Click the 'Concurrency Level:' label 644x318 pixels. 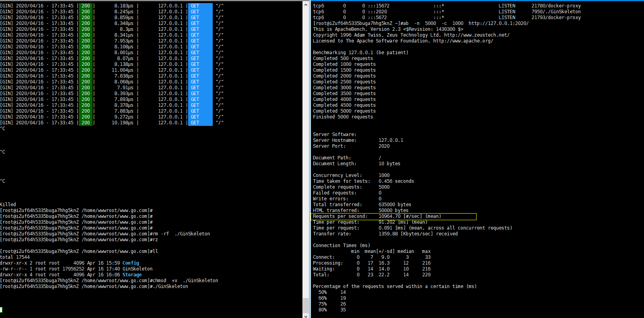coord(338,175)
